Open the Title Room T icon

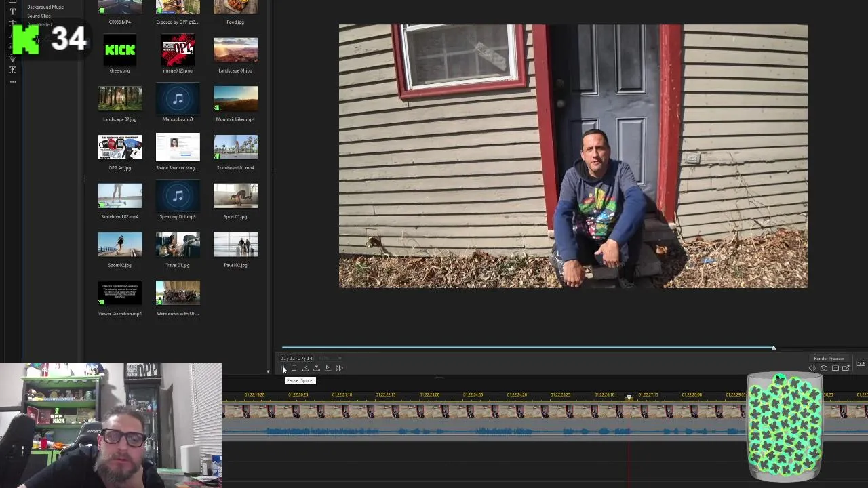[x=12, y=12]
